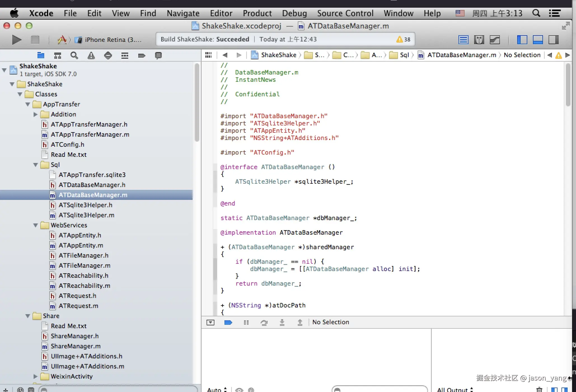Image resolution: width=576 pixels, height=392 pixels.
Task: Open the Issue navigator warning icon
Action: [91, 55]
